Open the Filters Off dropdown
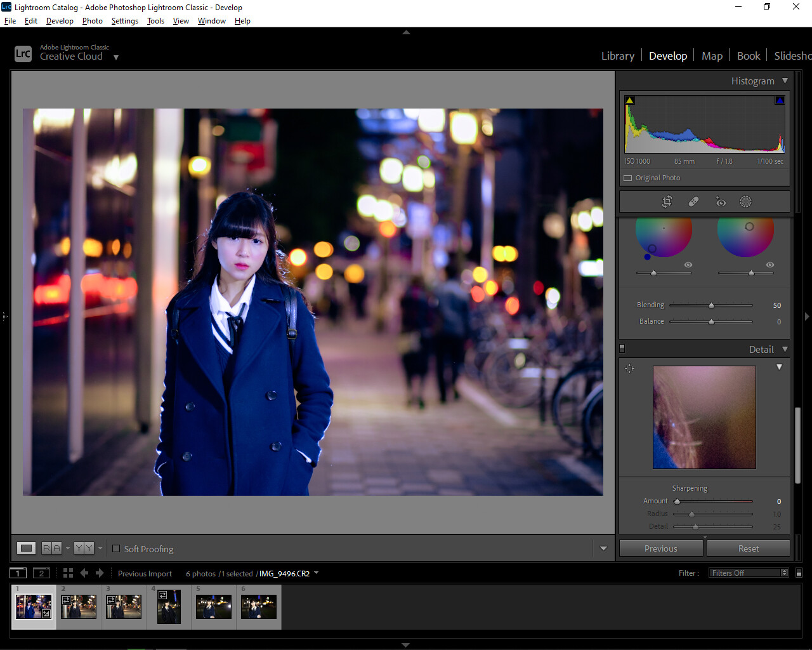 click(749, 573)
